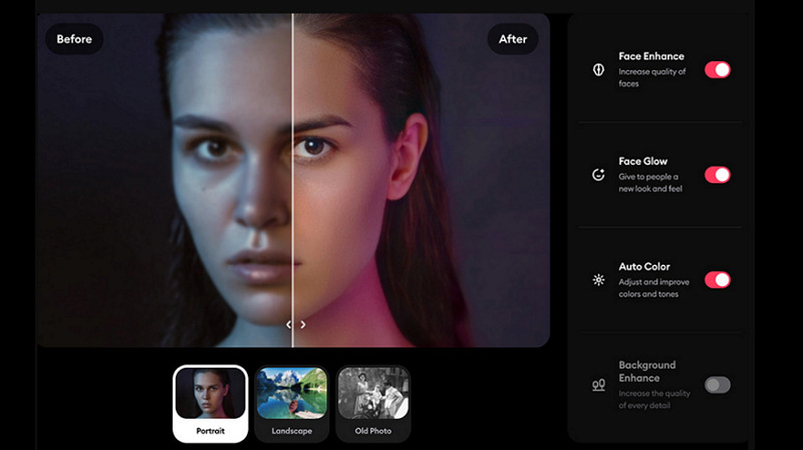This screenshot has width=803, height=450.
Task: Enable the Background Enhance toggle
Action: [x=717, y=385]
